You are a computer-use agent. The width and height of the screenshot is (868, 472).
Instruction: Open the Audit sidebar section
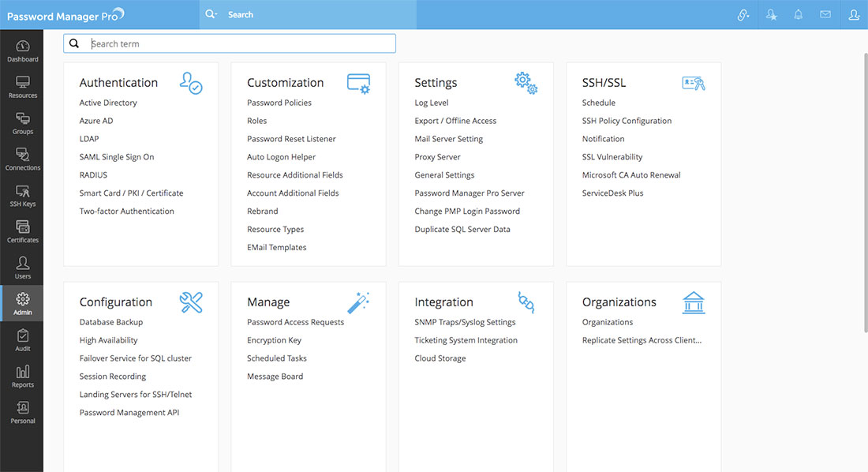pos(22,340)
